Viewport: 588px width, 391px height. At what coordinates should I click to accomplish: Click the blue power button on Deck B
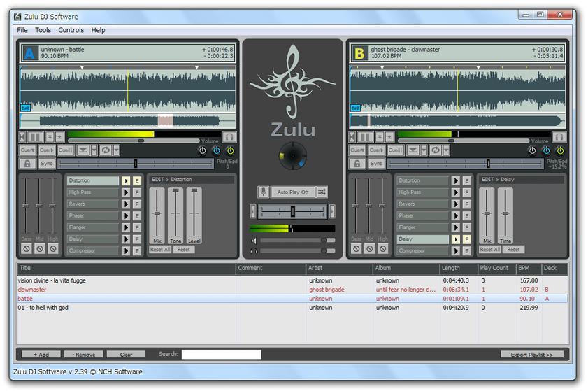click(x=546, y=150)
